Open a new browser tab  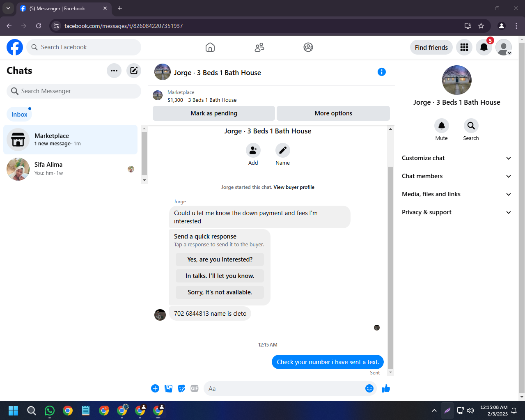coord(120,8)
